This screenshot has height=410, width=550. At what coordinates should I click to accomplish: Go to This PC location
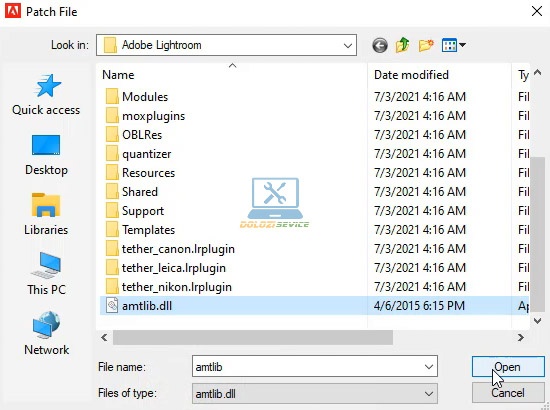46,274
